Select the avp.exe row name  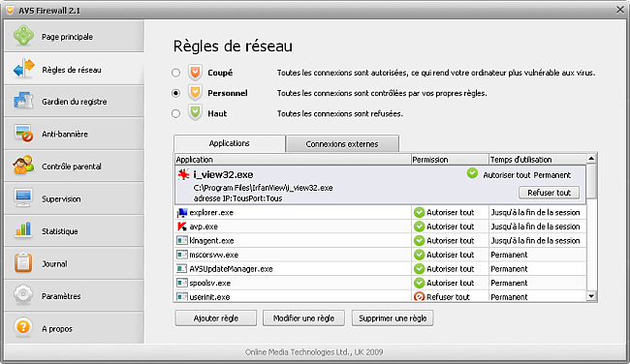pyautogui.click(x=204, y=227)
